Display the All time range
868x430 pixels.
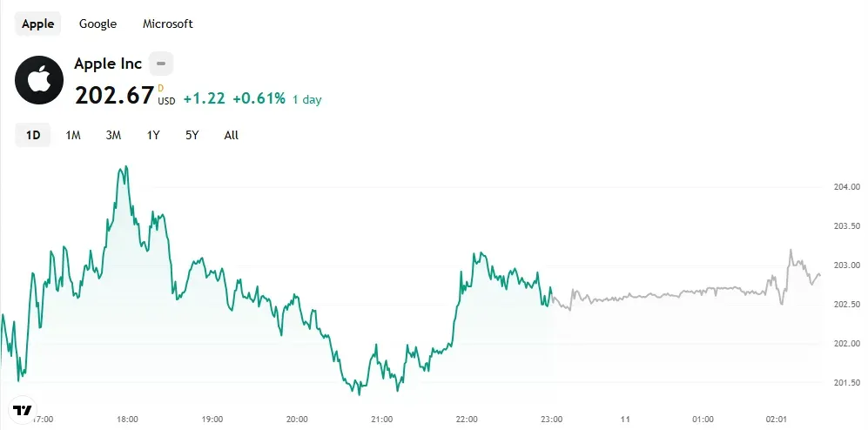231,135
